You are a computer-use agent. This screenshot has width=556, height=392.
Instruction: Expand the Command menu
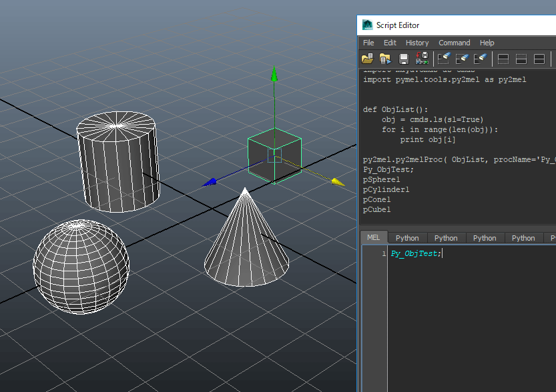(x=454, y=43)
